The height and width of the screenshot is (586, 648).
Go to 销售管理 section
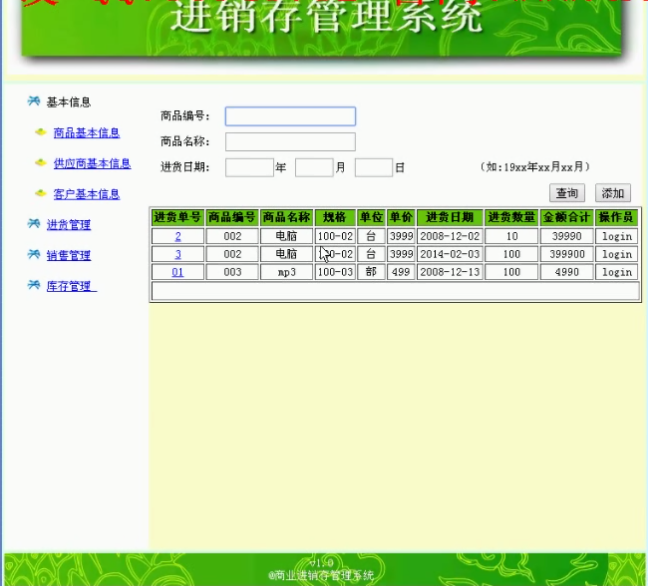click(69, 255)
